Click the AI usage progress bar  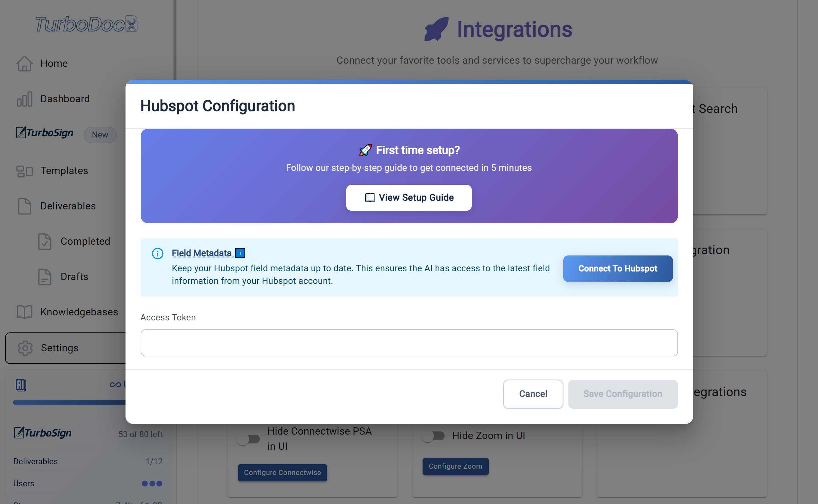pos(69,403)
